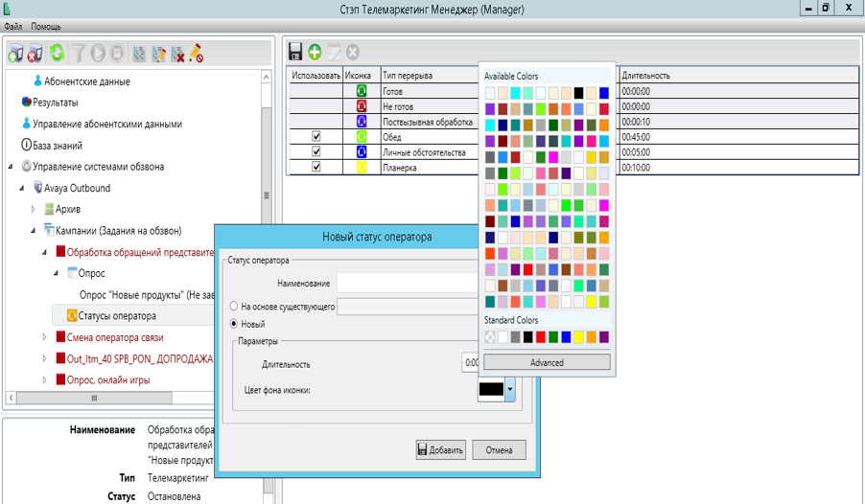Pick the black swatch in Available Colors
The image size is (865, 504).
[578, 93]
